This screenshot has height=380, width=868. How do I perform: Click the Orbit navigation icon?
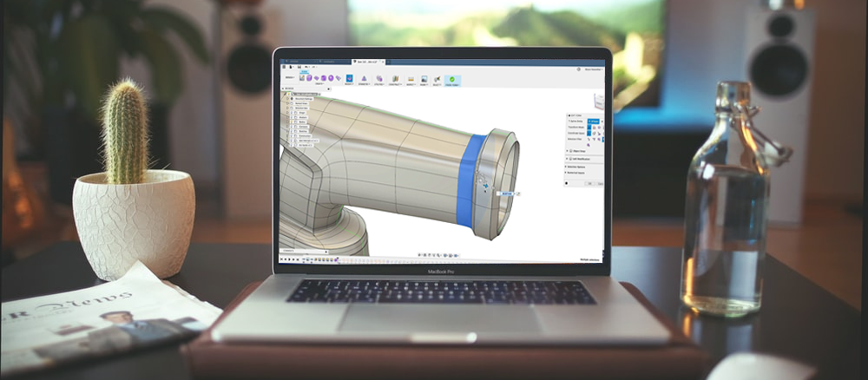419,256
